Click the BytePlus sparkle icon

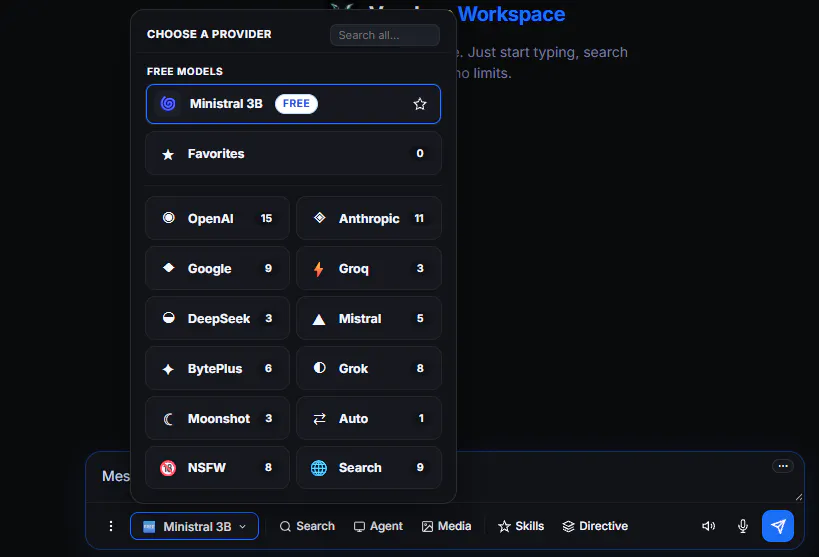(168, 369)
